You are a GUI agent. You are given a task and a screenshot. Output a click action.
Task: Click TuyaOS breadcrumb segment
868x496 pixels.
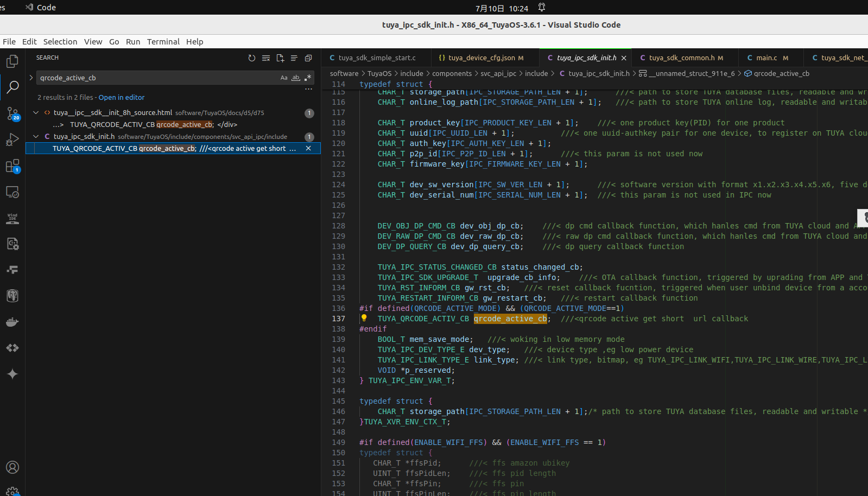379,74
